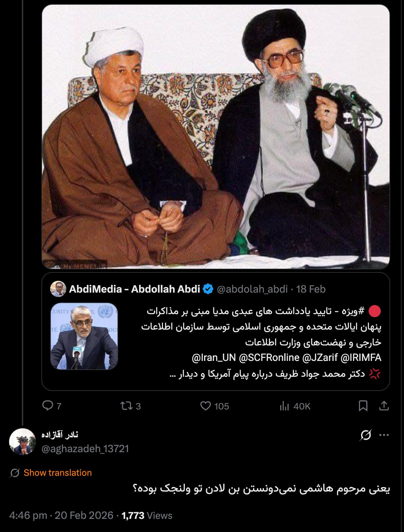
Task: Click the 18 Feb date on quoted tweet
Action: [311, 289]
